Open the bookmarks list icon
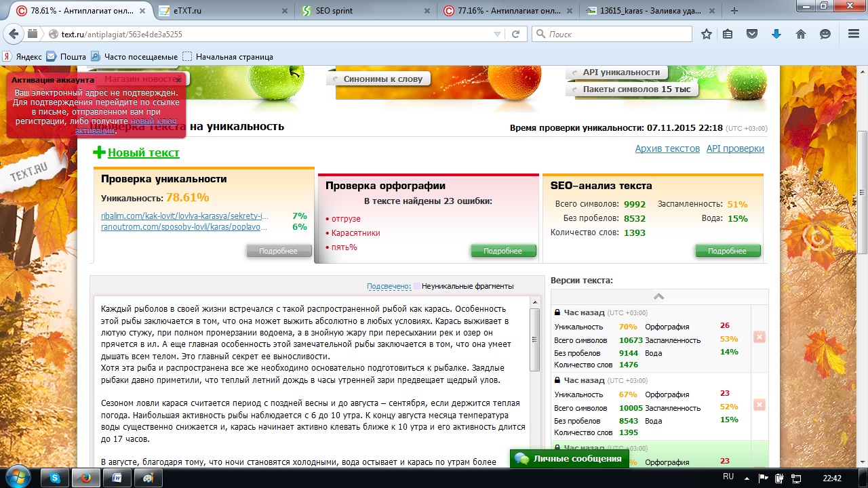The width and height of the screenshot is (868, 488). tap(728, 34)
